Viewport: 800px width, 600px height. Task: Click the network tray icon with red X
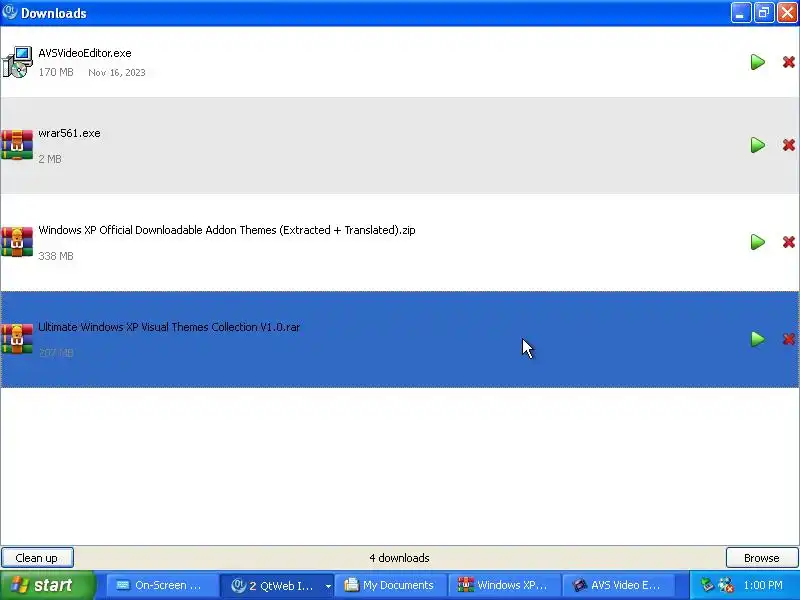coord(726,585)
